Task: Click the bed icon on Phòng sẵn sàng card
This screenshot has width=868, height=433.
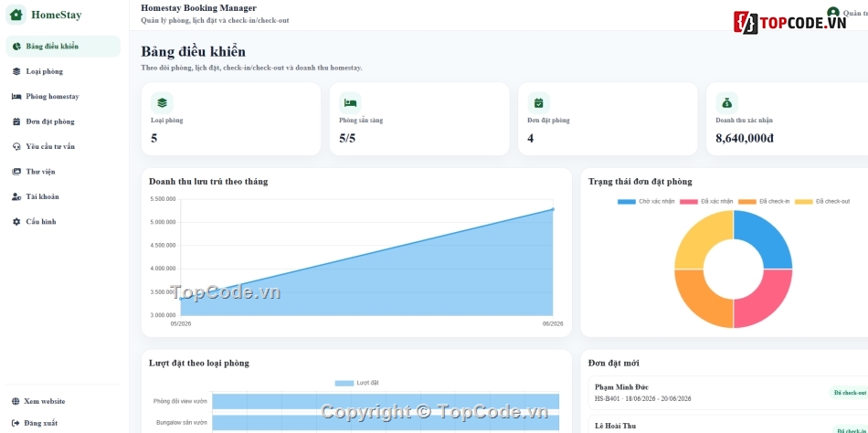Action: click(x=351, y=103)
